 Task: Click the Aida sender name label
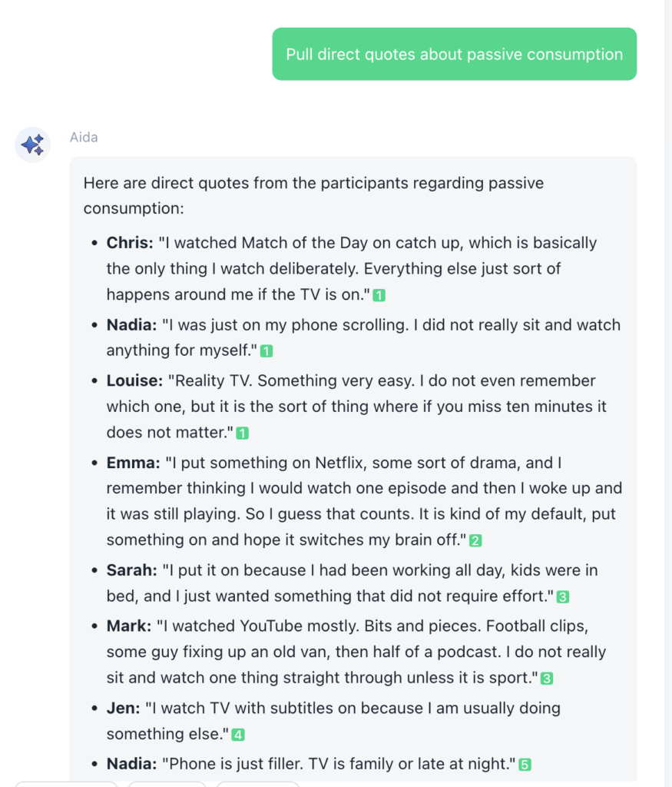coord(84,138)
